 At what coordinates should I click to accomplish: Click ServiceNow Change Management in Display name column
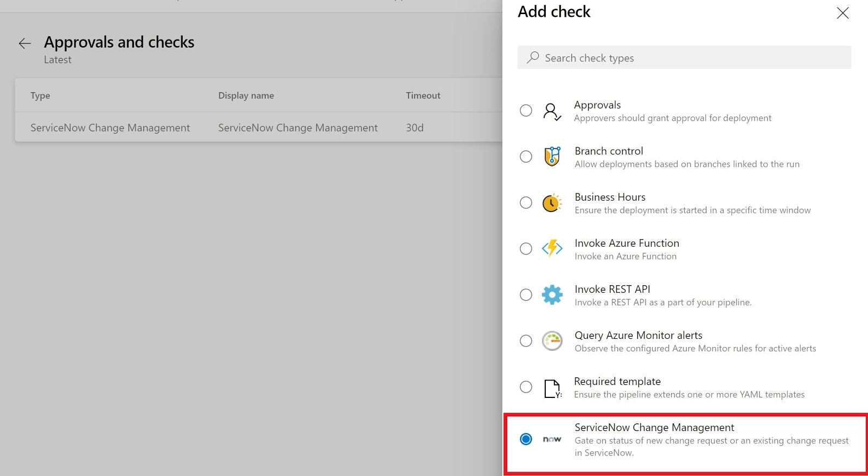(298, 128)
